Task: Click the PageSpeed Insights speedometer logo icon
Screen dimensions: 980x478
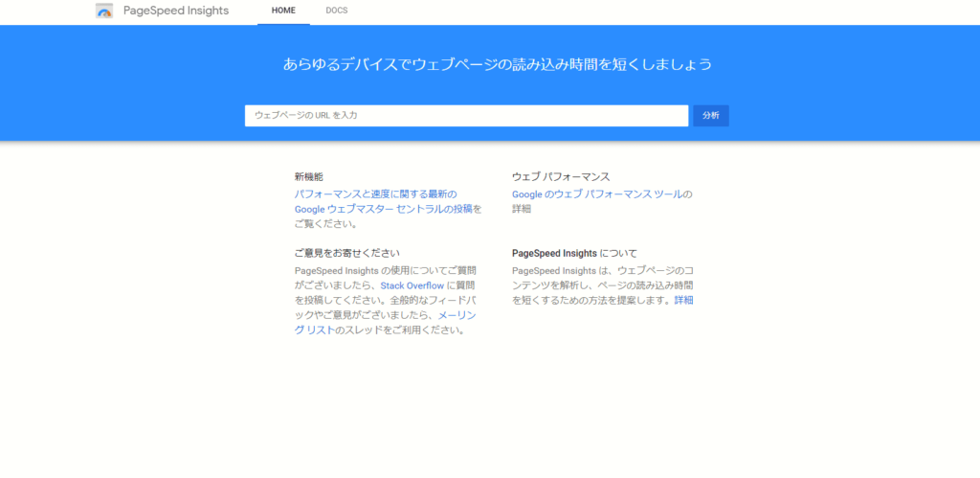Action: point(104,11)
